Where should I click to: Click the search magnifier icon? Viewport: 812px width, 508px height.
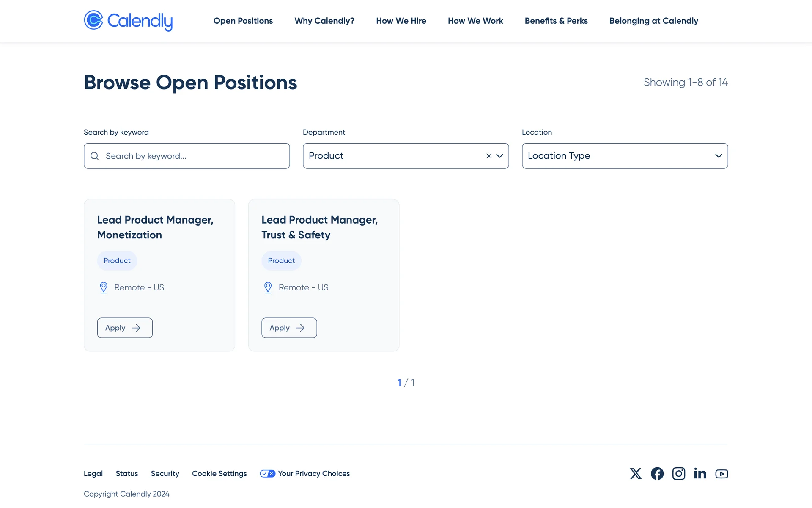[95, 156]
